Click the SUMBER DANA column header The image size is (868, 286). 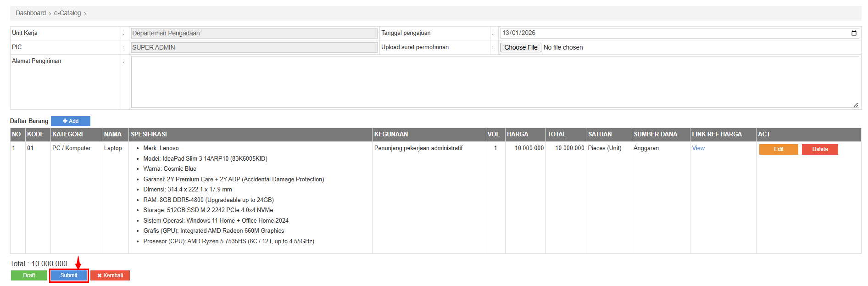[655, 135]
